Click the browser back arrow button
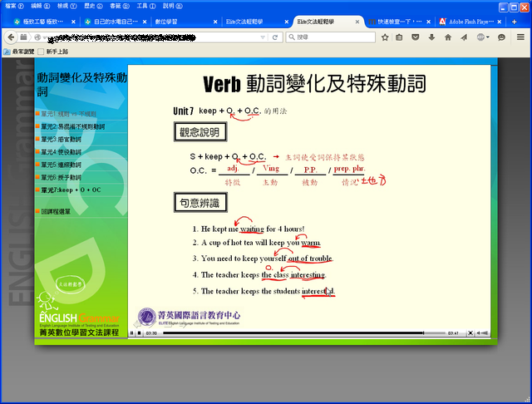Viewport: 532px width, 404px height. [x=10, y=37]
